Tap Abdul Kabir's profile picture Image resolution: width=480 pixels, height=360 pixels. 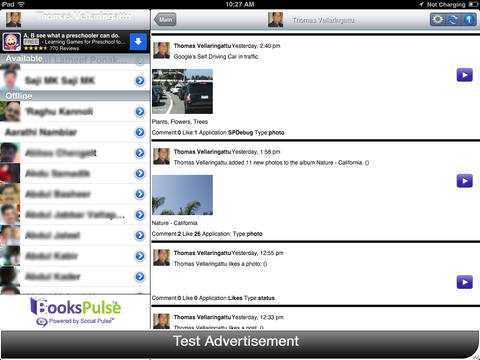[x=10, y=256]
